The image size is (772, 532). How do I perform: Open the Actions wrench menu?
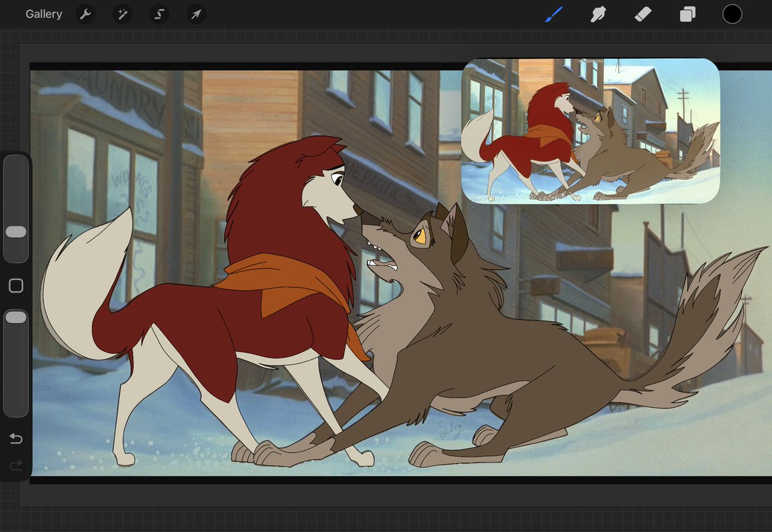pos(86,14)
